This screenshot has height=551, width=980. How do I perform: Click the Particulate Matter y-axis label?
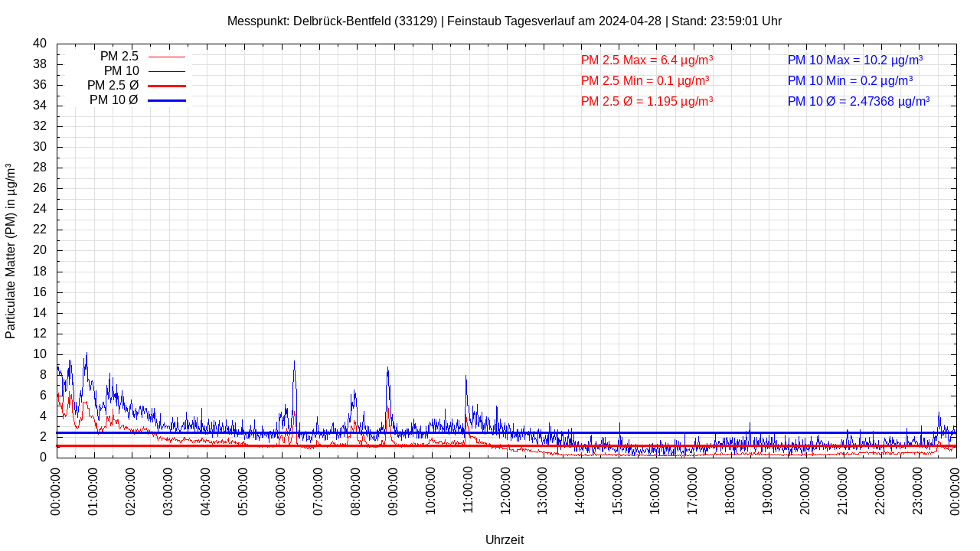click(x=11, y=250)
